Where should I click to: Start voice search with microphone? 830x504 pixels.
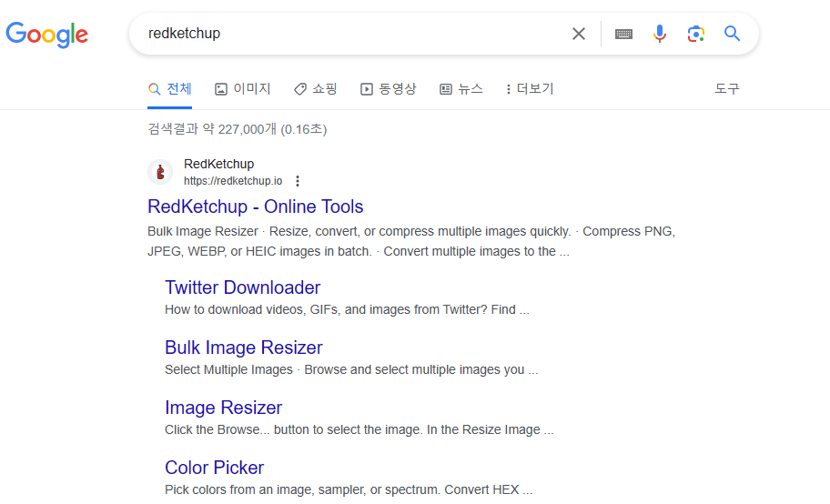pos(660,34)
